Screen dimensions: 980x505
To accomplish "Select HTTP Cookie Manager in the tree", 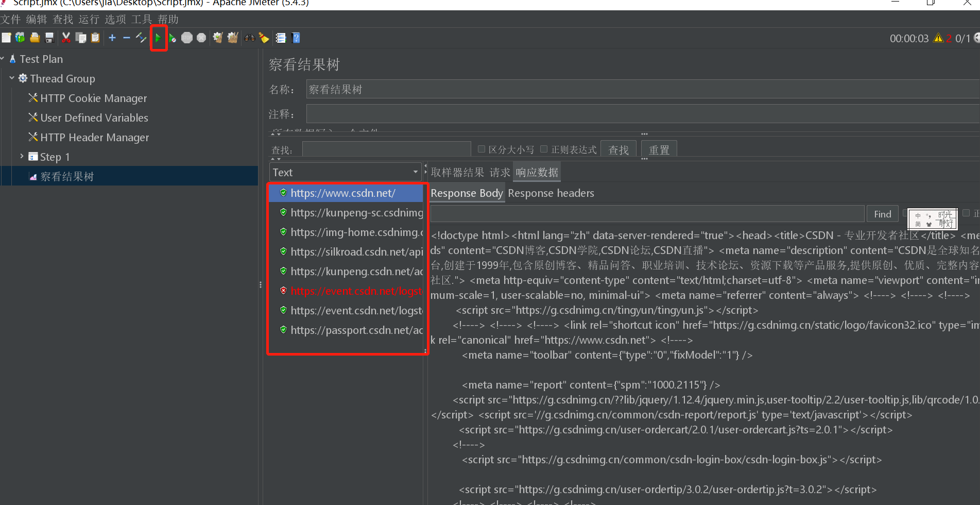I will [x=94, y=98].
